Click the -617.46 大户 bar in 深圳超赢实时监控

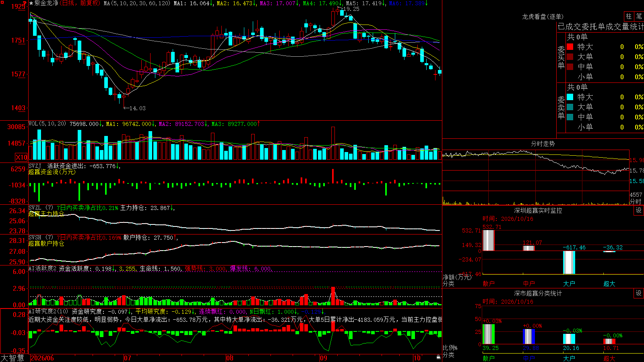click(569, 262)
